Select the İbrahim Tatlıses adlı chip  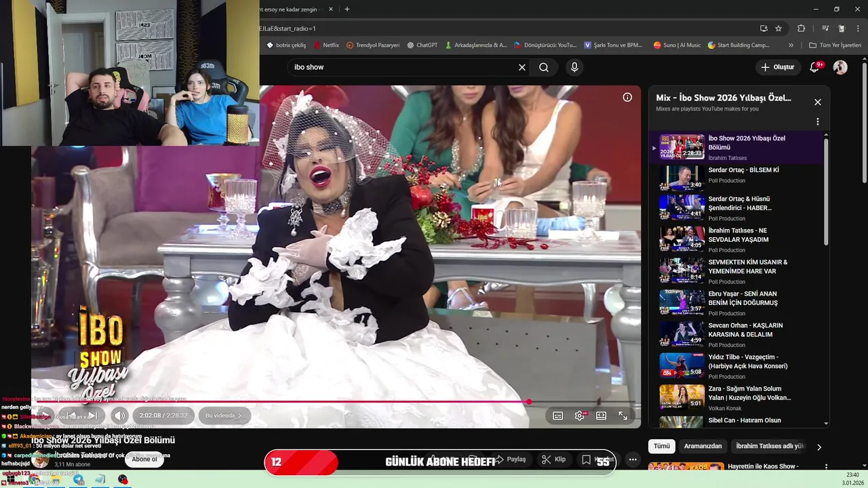770,447
